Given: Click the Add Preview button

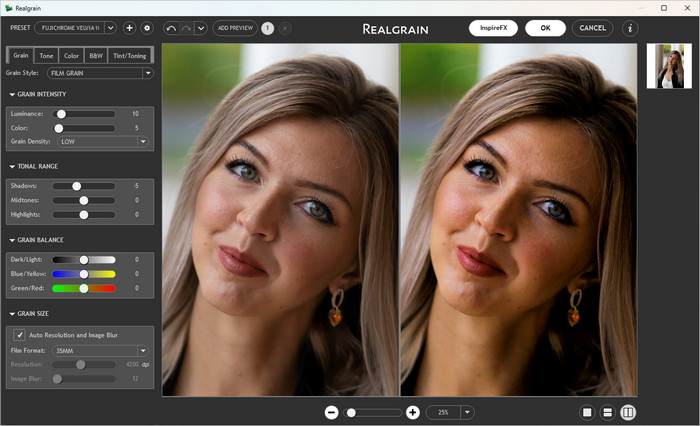Looking at the screenshot, I should [235, 28].
